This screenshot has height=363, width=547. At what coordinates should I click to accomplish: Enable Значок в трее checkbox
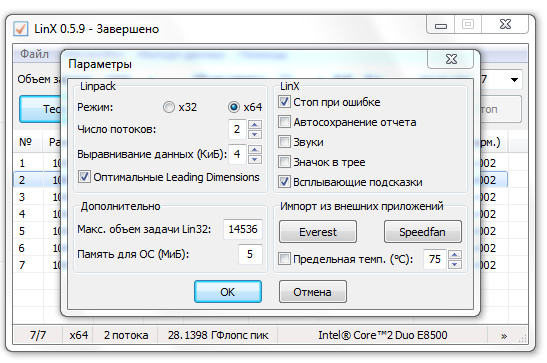click(284, 162)
